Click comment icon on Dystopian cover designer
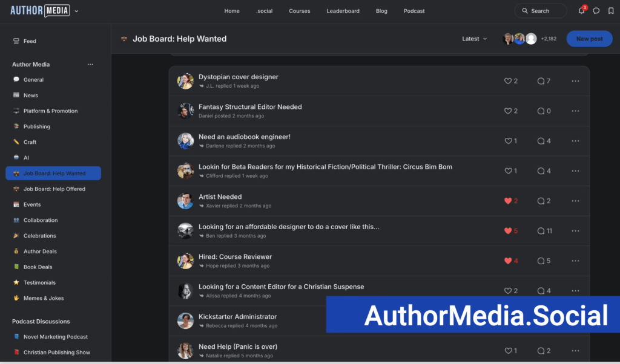The image size is (620, 364). (x=541, y=81)
